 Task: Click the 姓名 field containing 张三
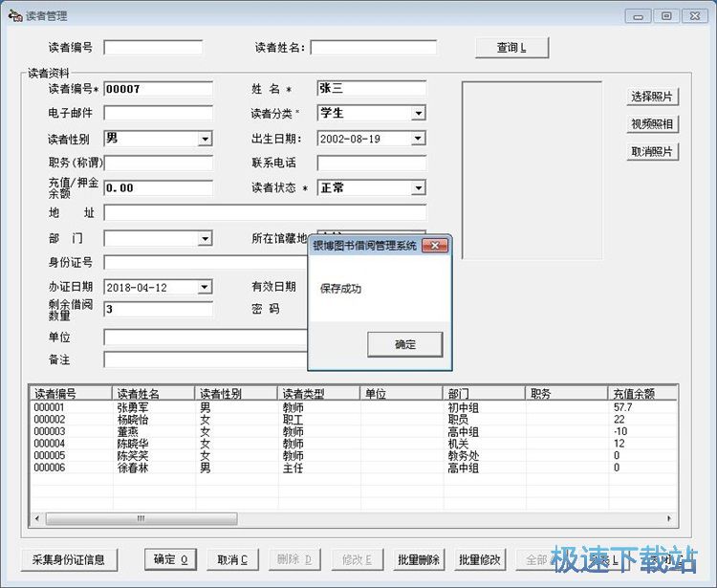pyautogui.click(x=371, y=88)
